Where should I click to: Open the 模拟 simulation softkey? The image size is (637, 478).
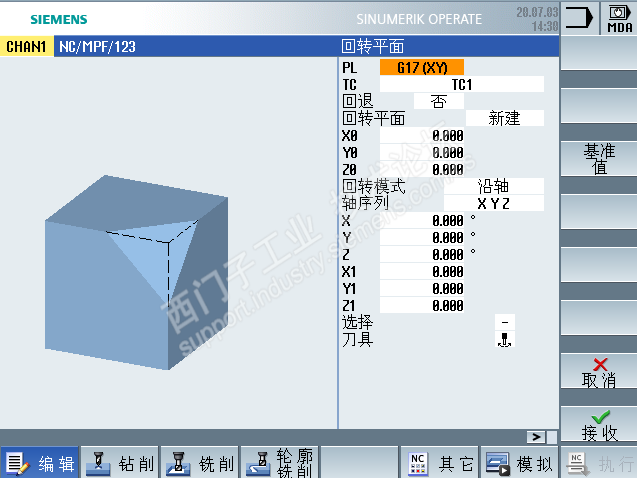point(520,463)
